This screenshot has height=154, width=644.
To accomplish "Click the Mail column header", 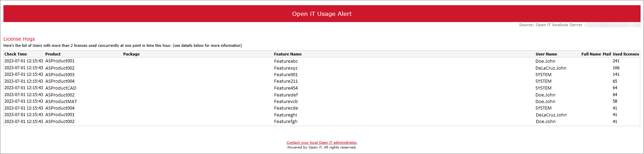I will (x=607, y=54).
